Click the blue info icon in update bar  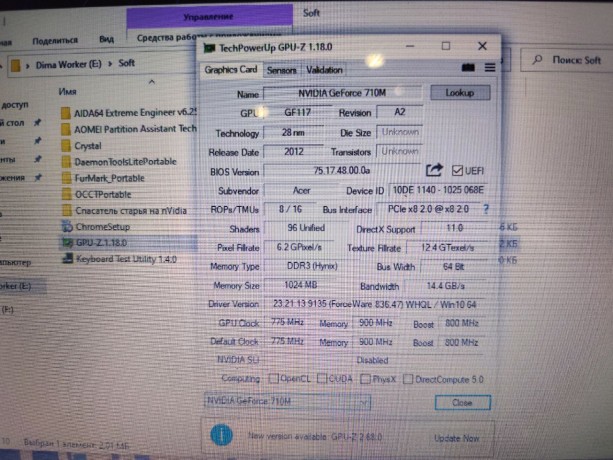coord(222,435)
